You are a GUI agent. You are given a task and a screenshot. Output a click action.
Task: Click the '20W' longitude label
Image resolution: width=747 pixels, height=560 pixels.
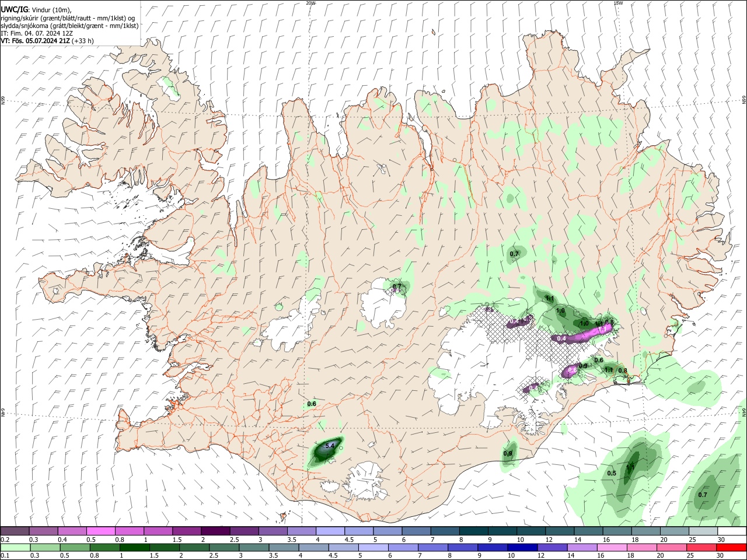click(310, 3)
